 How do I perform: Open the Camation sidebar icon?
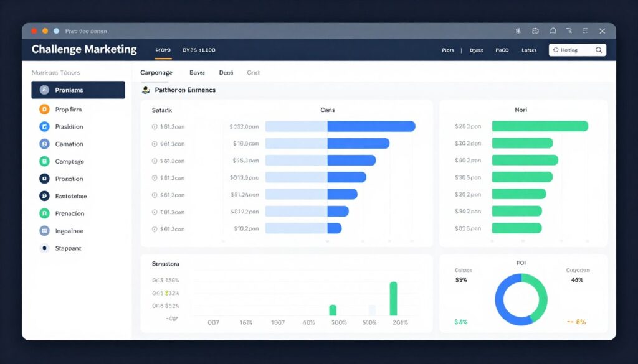44,144
